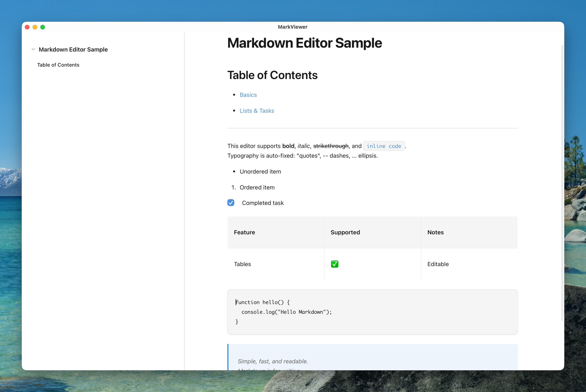The image size is (586, 392).
Task: Click the Notes table header cell
Action: [x=435, y=232]
